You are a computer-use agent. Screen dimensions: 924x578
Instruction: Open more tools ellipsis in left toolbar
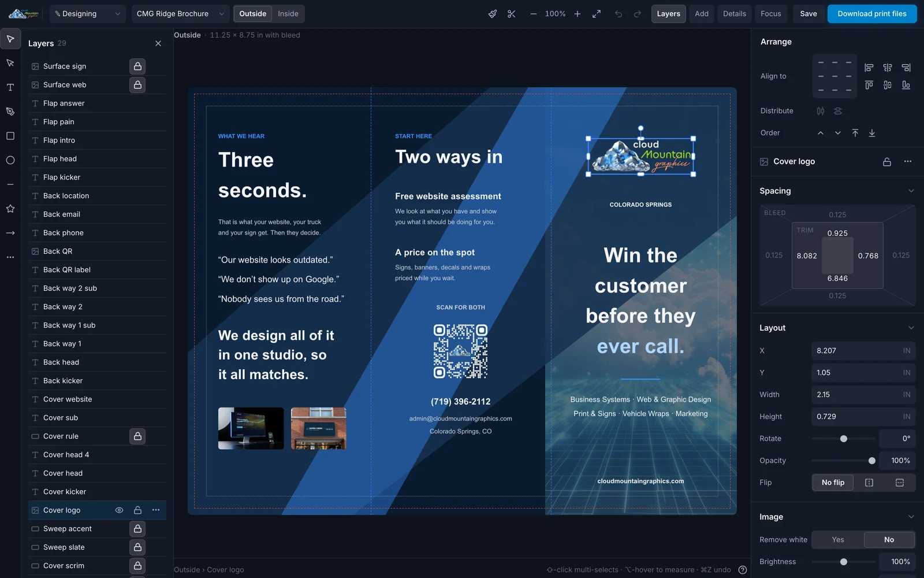[x=10, y=257]
